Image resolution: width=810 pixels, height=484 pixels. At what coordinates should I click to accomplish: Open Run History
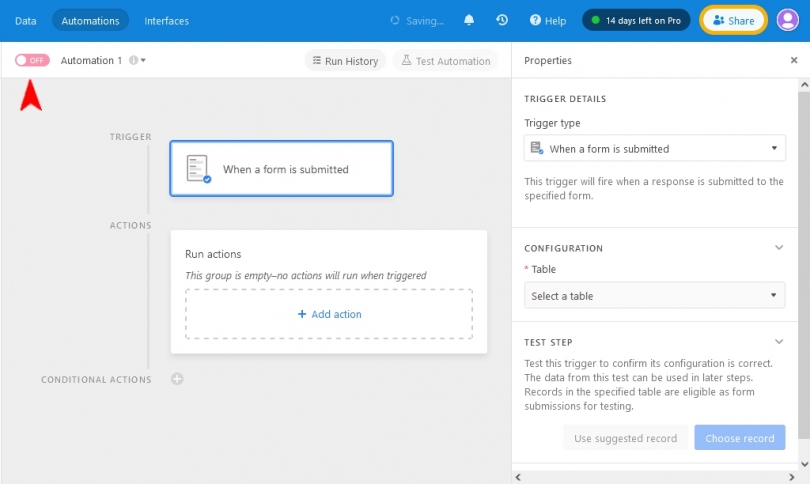(x=345, y=61)
